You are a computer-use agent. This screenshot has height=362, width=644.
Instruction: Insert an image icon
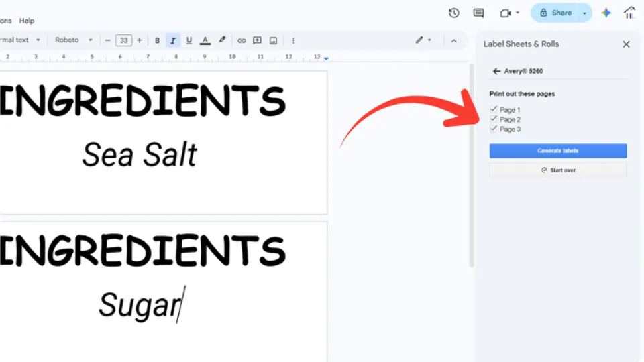click(x=273, y=40)
